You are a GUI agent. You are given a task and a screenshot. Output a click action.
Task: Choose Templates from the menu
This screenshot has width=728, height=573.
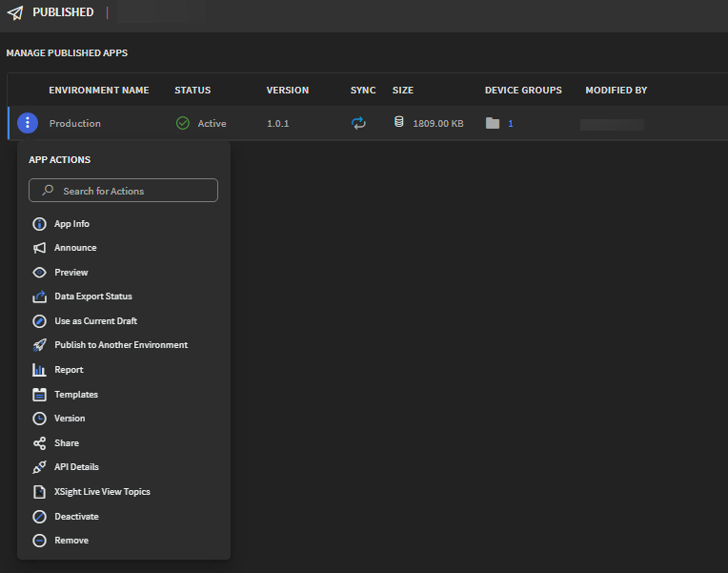pyautogui.click(x=76, y=395)
